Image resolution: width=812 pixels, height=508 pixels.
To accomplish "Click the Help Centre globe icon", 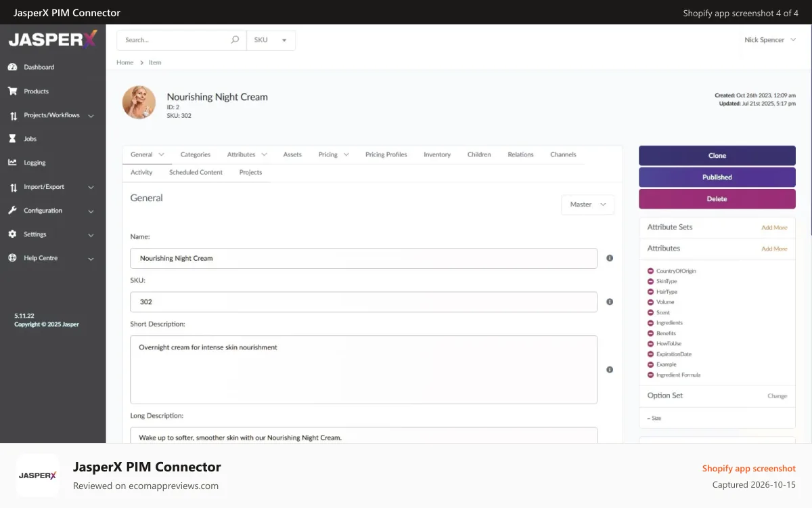I will [12, 258].
